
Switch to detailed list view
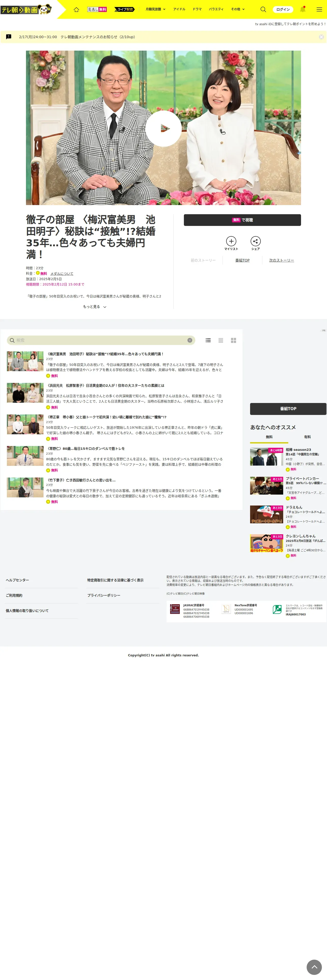coord(208,340)
